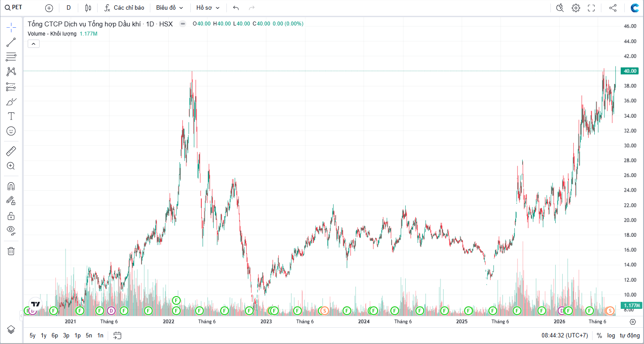Click the symbol title Tổng CTCP Dịch vụ Tổng hợp Dầu khí
This screenshot has height=344, width=644.
click(x=84, y=24)
